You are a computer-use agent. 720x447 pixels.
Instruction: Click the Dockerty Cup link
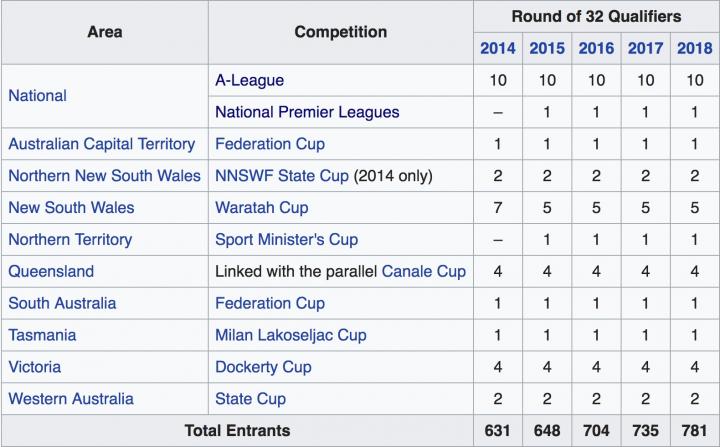pos(263,367)
